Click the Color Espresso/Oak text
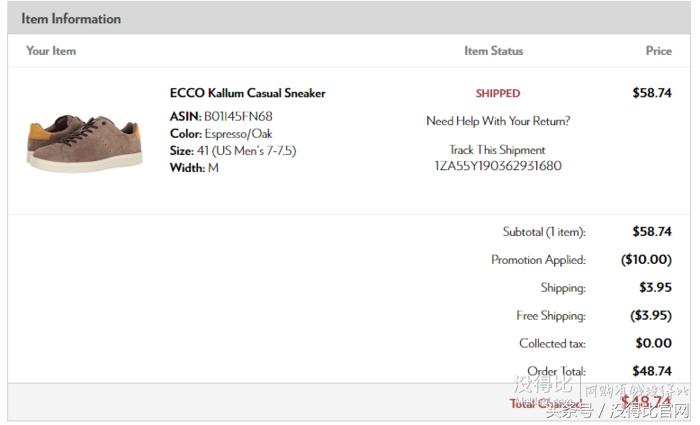700x425 pixels. pos(235,133)
